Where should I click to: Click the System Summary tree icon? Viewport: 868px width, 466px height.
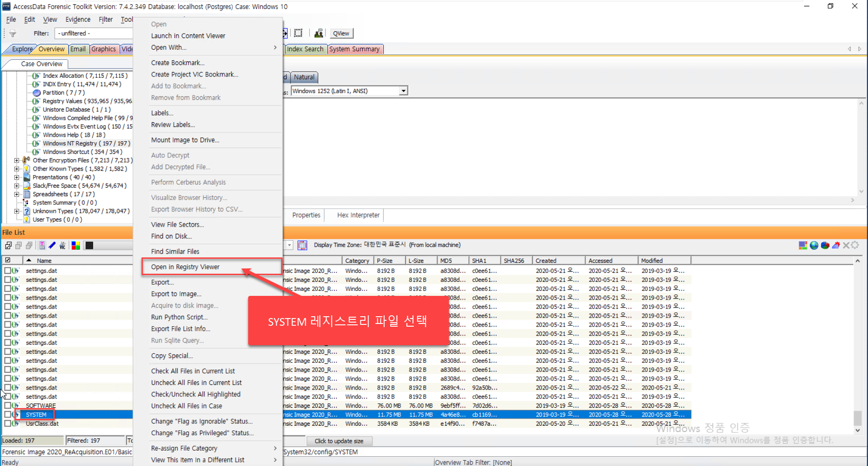click(x=27, y=203)
